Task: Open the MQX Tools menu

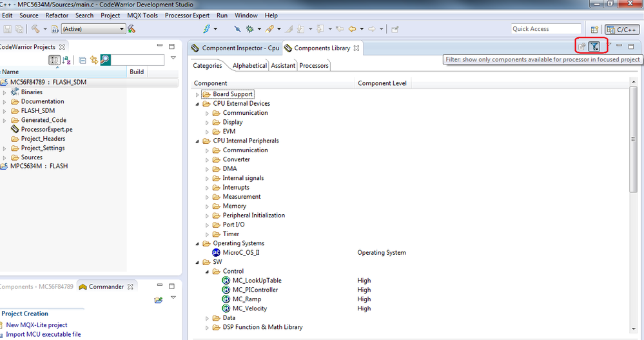Action: tap(142, 15)
